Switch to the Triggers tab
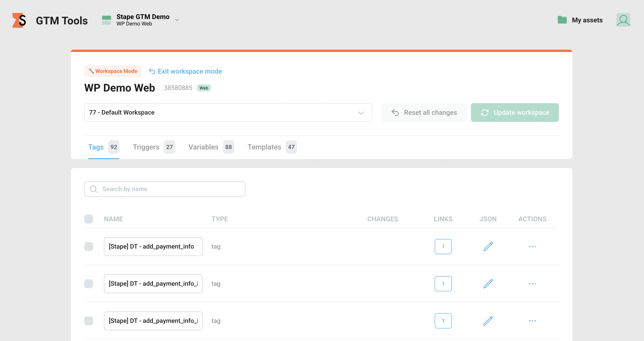The width and height of the screenshot is (644, 341). click(x=154, y=147)
